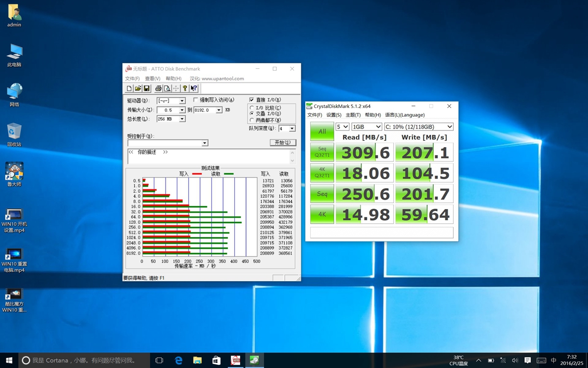The image size is (588, 368).
Task: Click the Open folder icon in ATTO toolbar
Action: 138,88
